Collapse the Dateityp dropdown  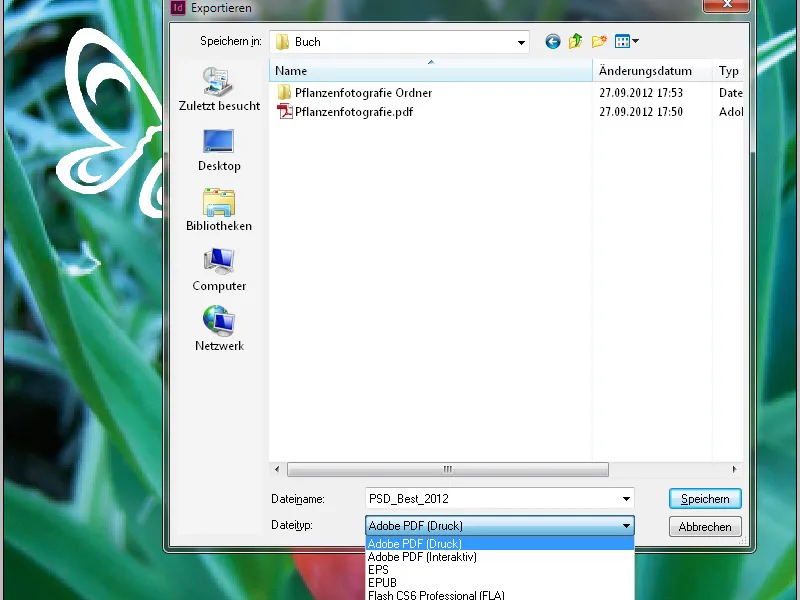626,526
